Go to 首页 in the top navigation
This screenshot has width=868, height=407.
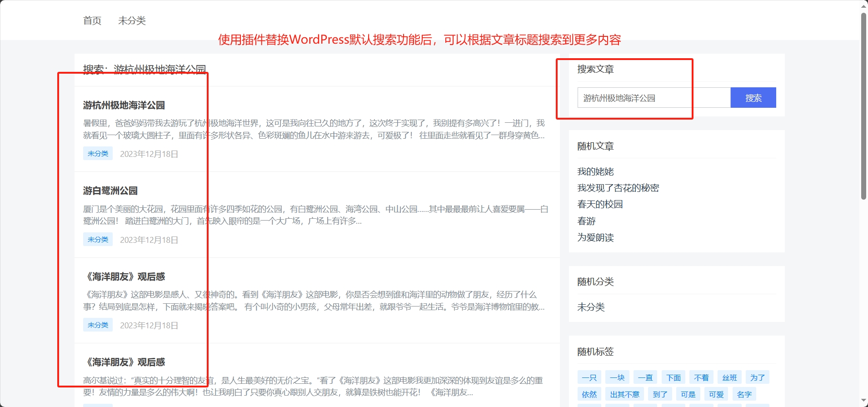point(92,20)
